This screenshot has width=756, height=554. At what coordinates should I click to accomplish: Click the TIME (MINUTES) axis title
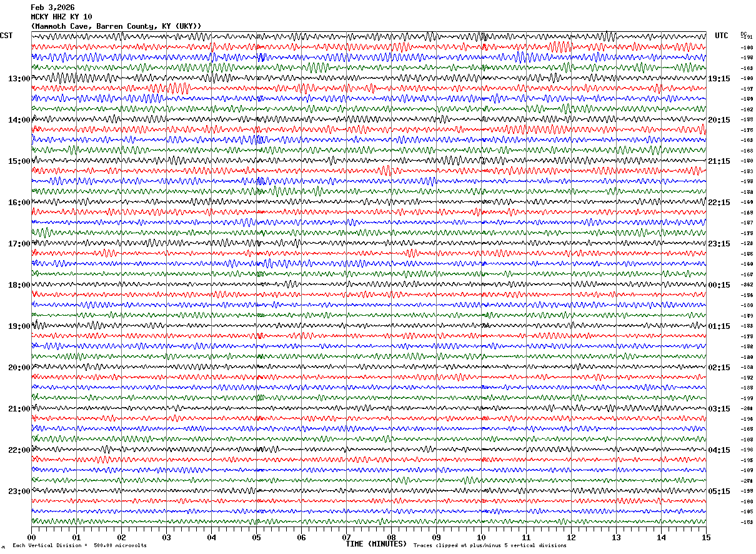(x=376, y=544)
